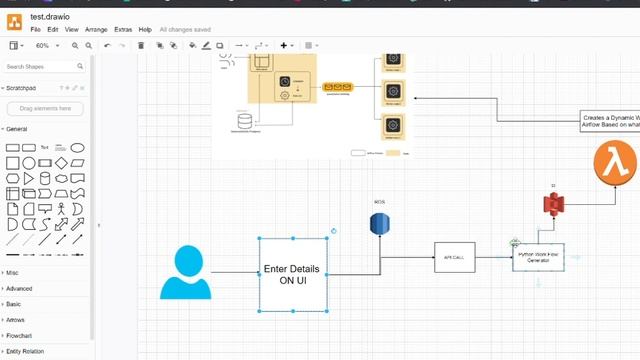Select the trapezoid shape in General
Image resolution: width=640 pixels, height=360 pixels.
(x=61, y=193)
